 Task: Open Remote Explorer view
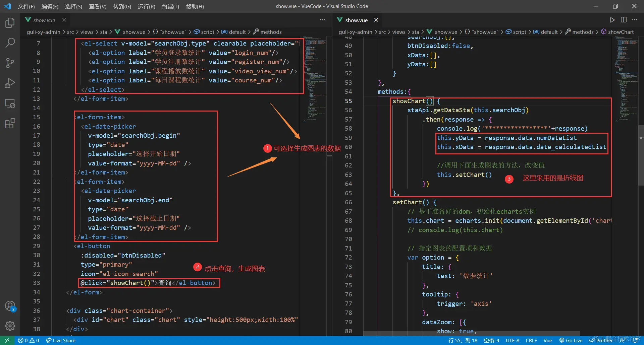[x=10, y=103]
